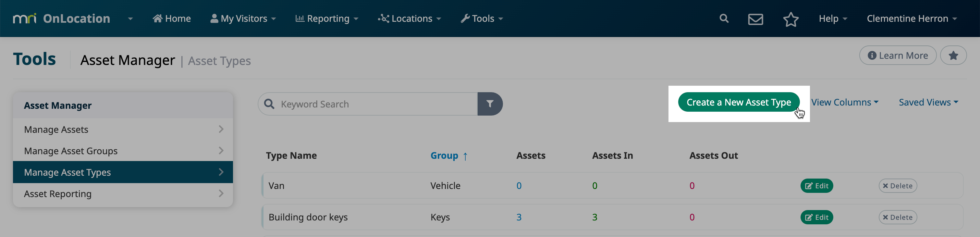Open the View Columns dropdown
Image resolution: width=980 pixels, height=237 pixels.
pyautogui.click(x=845, y=102)
